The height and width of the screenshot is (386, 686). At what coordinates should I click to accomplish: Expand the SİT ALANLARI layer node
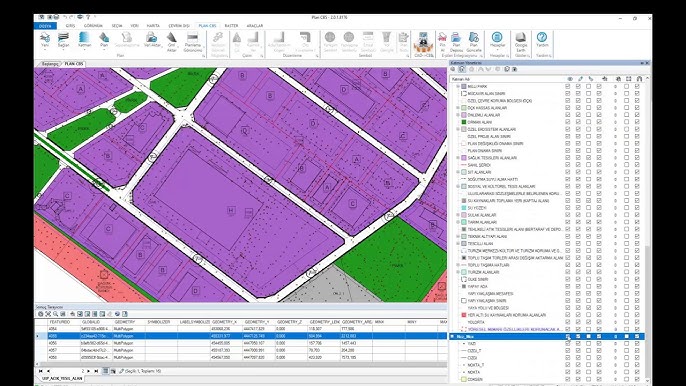tap(458, 172)
